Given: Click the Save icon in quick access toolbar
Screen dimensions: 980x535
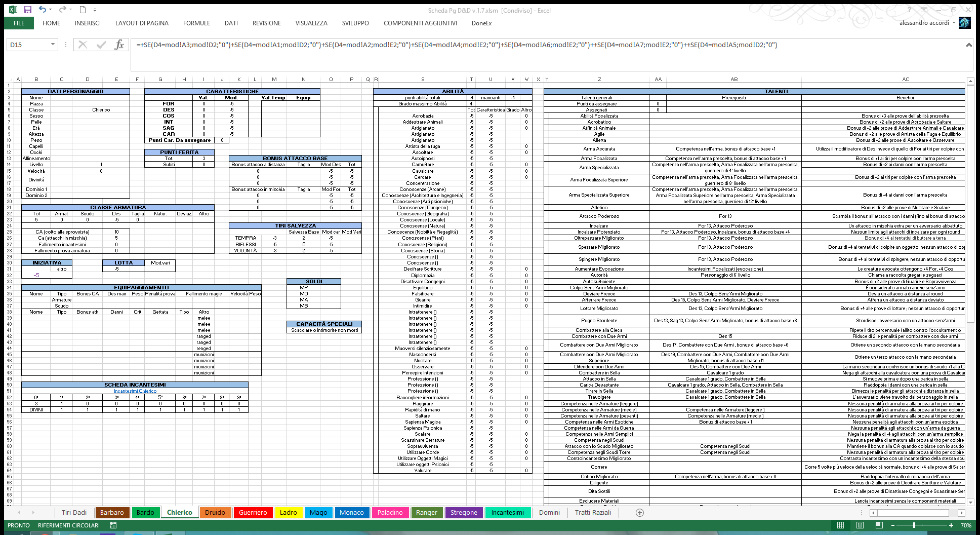Looking at the screenshot, I should point(28,10).
